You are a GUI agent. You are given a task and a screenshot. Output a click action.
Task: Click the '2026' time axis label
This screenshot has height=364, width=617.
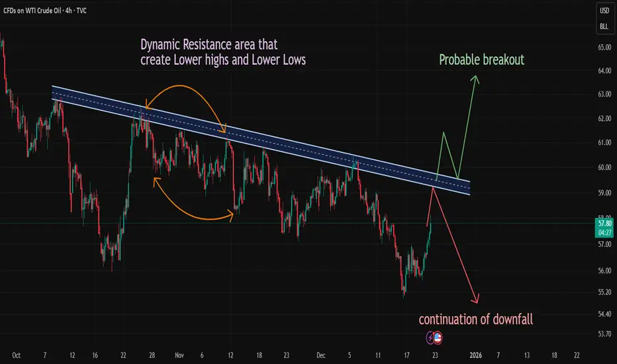475,355
